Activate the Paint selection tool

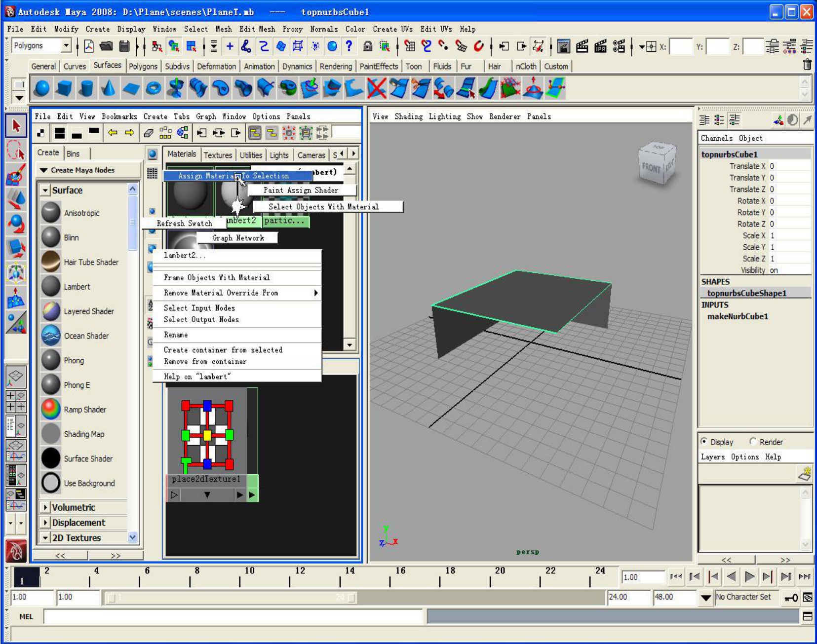click(x=16, y=175)
